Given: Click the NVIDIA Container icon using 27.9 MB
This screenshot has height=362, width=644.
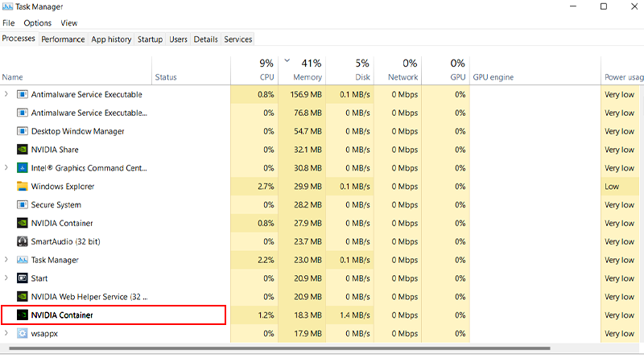Looking at the screenshot, I should [23, 224].
